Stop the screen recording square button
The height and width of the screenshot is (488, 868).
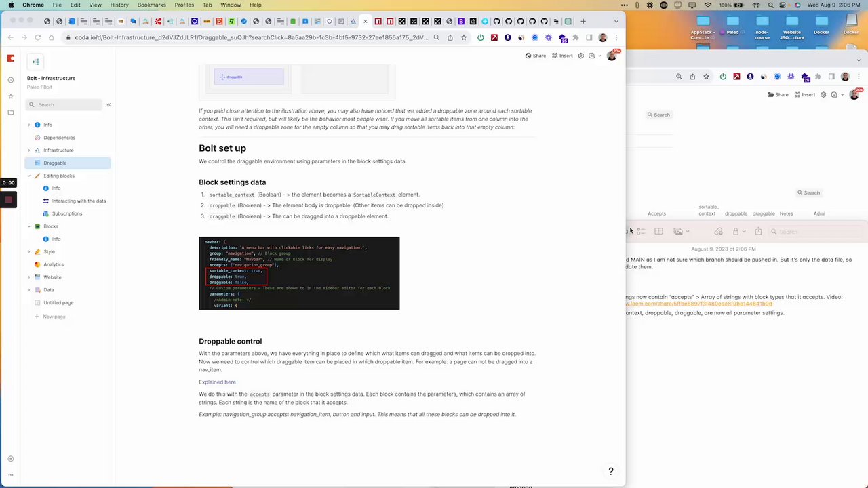pyautogui.click(x=8, y=199)
